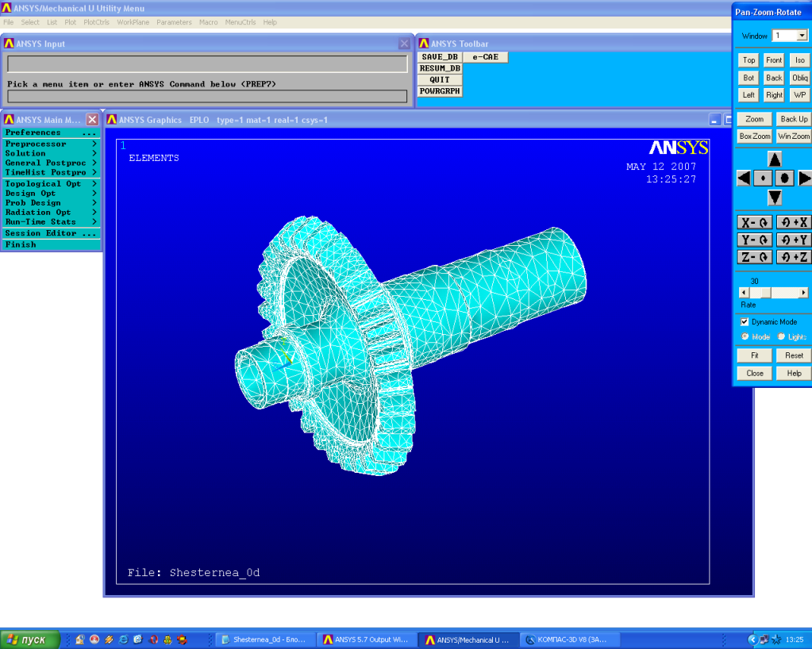Align view to WP working plane
This screenshot has width=812, height=649.
click(x=799, y=94)
